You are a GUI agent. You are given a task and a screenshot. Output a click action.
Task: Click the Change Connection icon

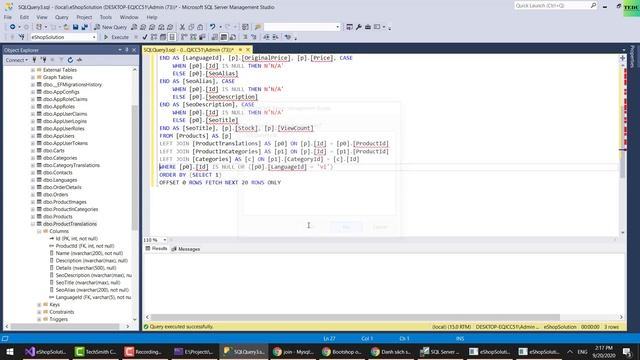coord(22,37)
